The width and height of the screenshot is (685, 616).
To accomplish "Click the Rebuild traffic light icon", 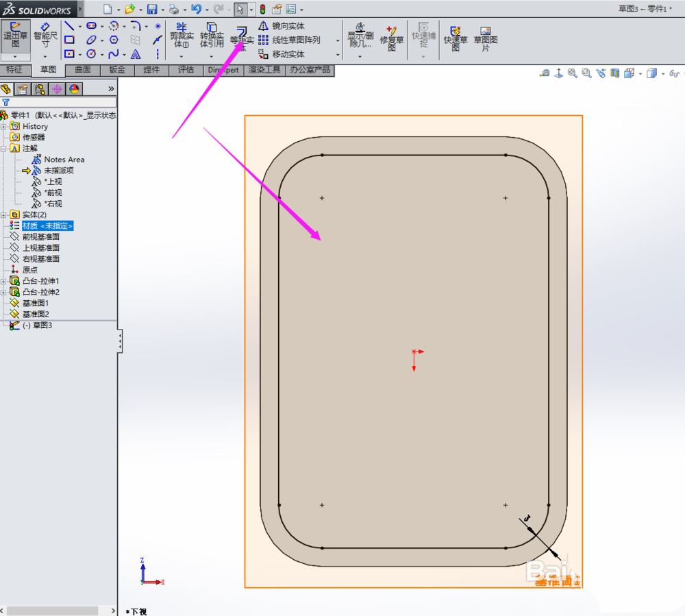I will click(x=262, y=9).
